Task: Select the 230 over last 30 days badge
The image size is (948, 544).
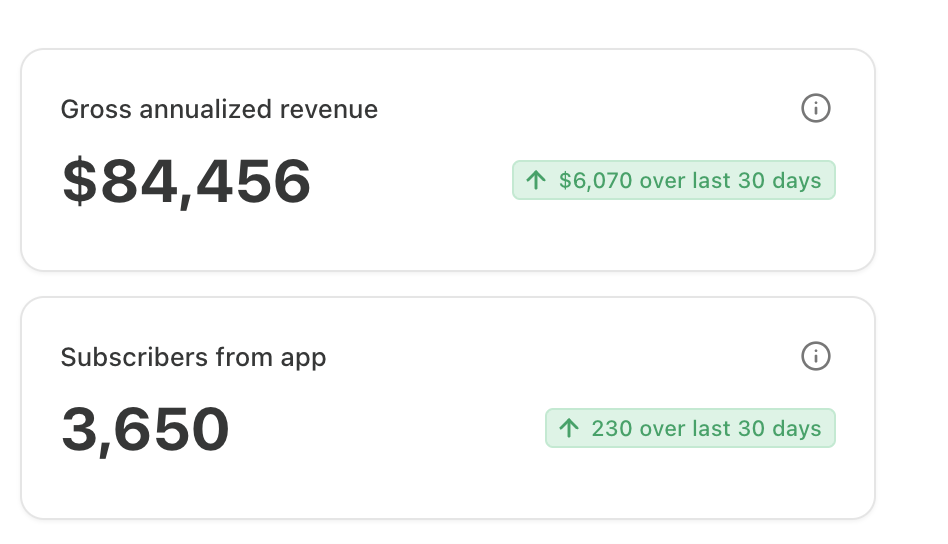Action: (x=690, y=428)
